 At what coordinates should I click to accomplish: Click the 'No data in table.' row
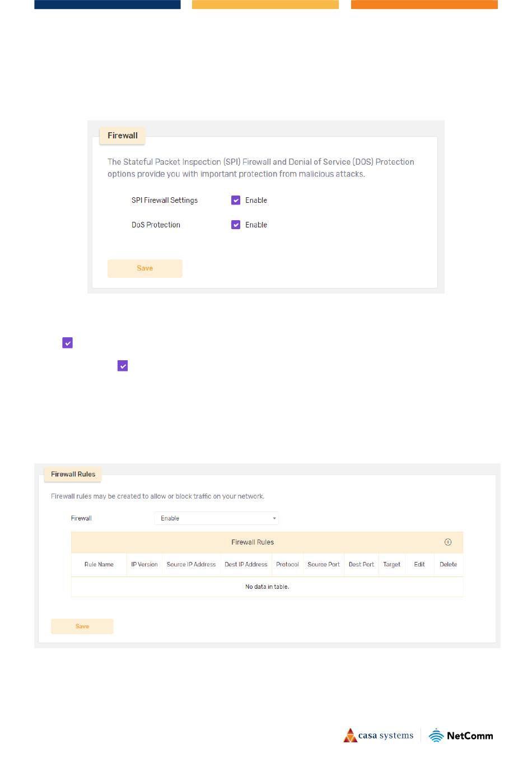click(267, 587)
